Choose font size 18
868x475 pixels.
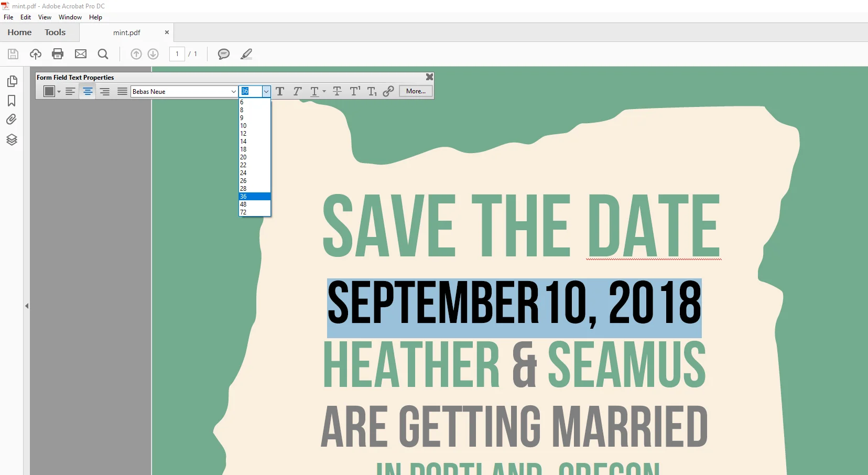(x=255, y=149)
